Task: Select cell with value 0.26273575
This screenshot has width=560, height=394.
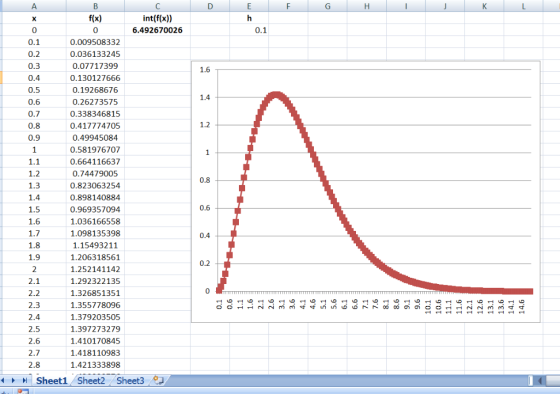Action: [95, 102]
